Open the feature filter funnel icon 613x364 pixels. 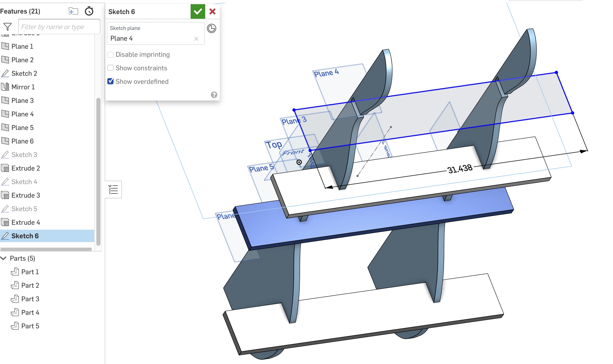[8, 27]
